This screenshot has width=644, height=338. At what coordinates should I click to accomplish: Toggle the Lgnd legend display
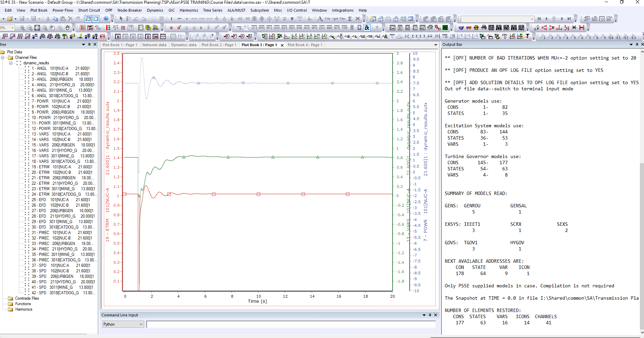coord(335,19)
